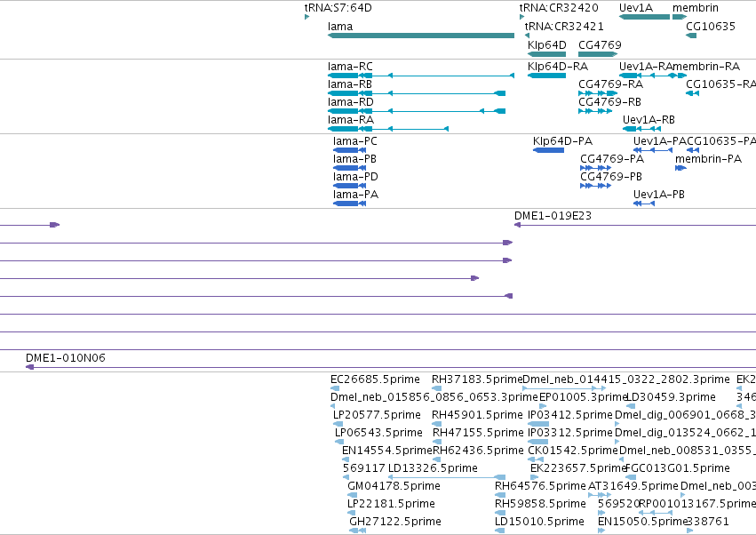Open the RH59858.5prime EST label
Image resolution: width=756 pixels, height=535 pixels.
tap(540, 505)
